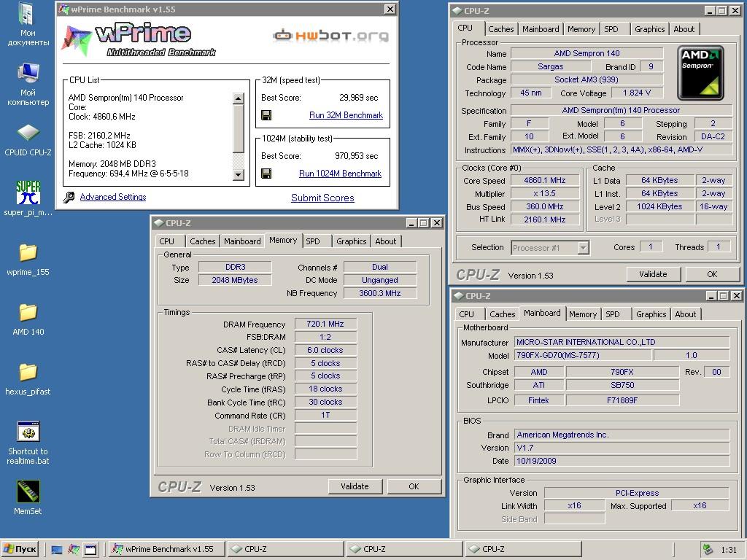
Task: Click the system tray clock 1:31
Action: (x=729, y=550)
